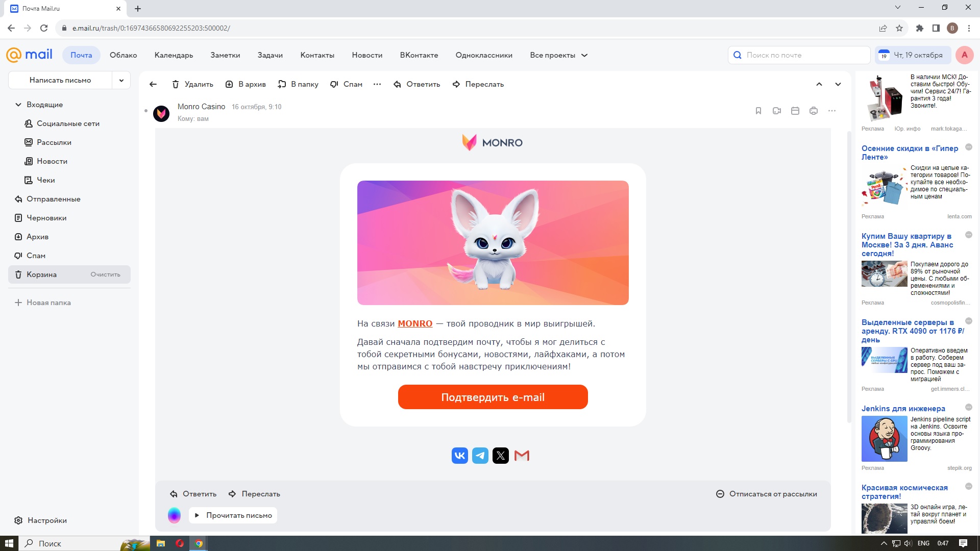Open the Отправленные folder
Viewport: 980px width, 551px height.
pyautogui.click(x=53, y=199)
